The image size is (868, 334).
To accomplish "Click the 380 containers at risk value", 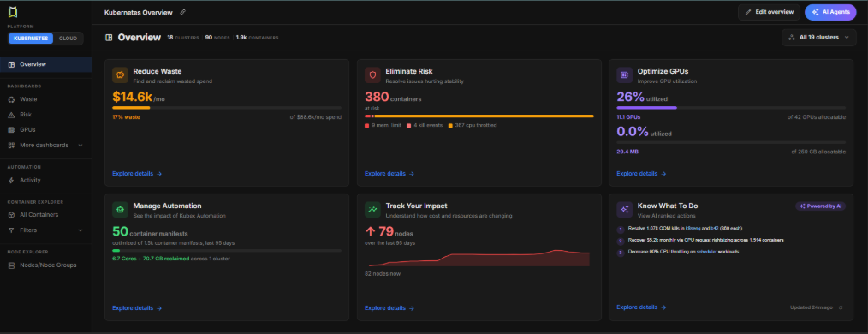I will 393,98.
